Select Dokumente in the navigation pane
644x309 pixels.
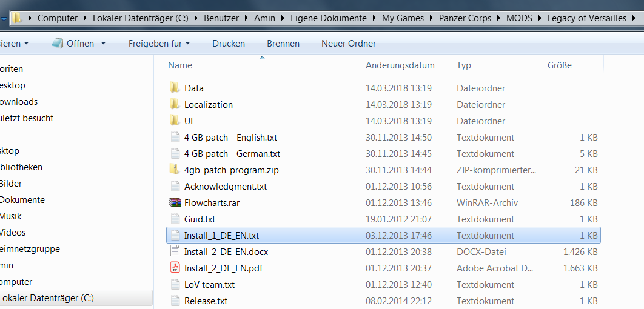(22, 200)
